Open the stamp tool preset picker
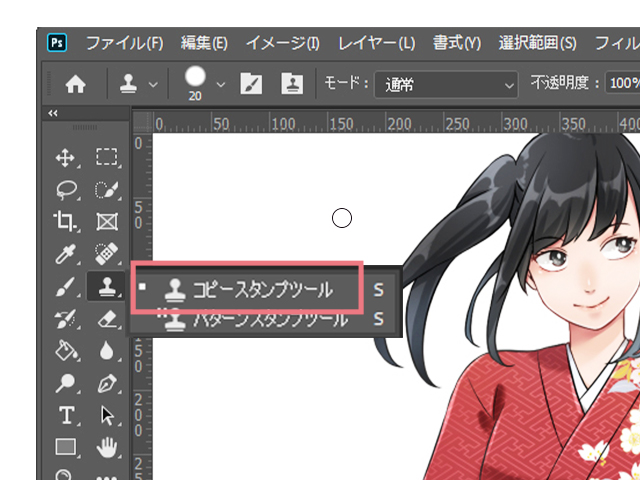 [138, 84]
